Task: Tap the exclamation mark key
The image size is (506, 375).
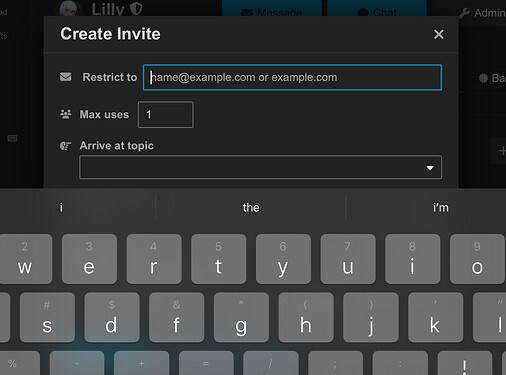Action: coord(465,363)
